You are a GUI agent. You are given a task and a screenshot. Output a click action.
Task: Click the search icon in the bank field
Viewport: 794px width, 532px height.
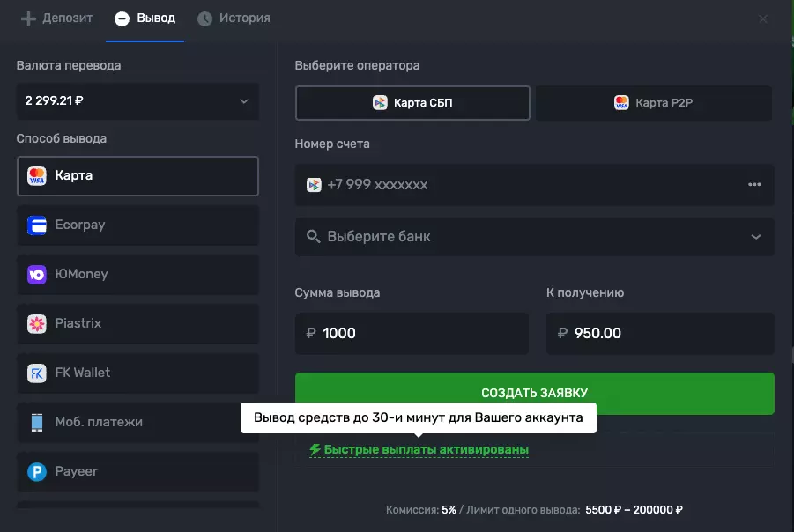pyautogui.click(x=313, y=237)
